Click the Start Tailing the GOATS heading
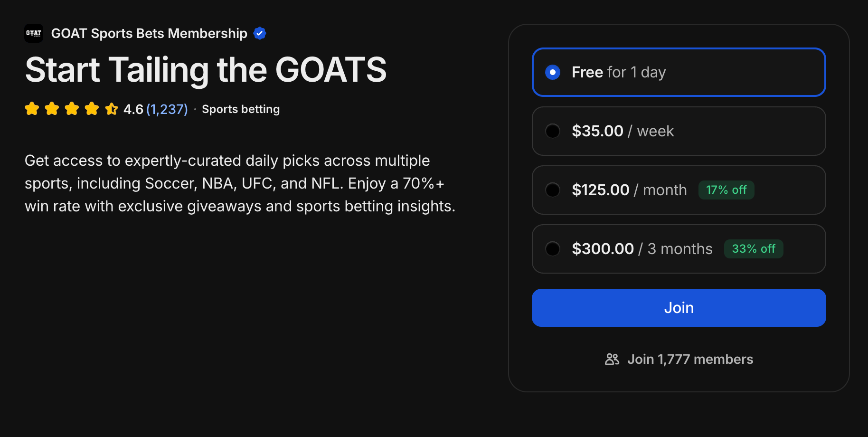Screen dimensions: 868x437 pyautogui.click(x=206, y=70)
